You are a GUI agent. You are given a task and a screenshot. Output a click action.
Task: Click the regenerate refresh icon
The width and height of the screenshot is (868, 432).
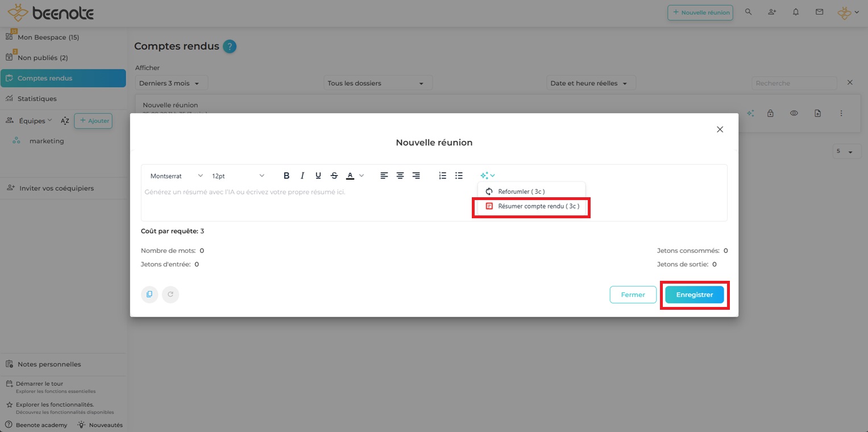coord(171,294)
